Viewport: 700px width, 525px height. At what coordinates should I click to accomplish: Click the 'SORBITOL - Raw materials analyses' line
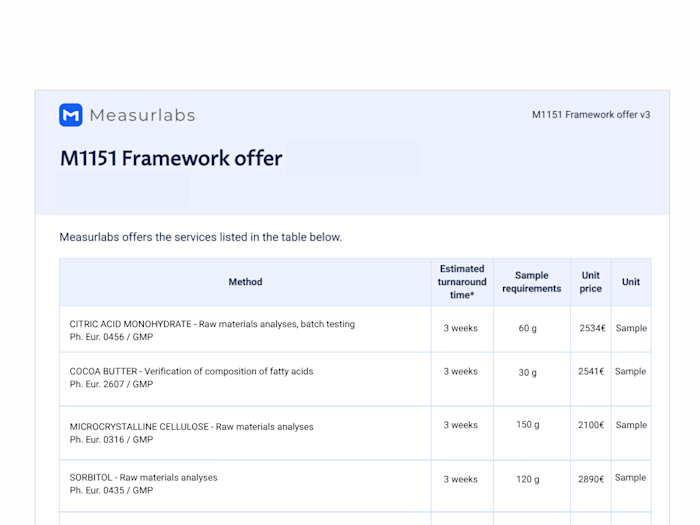(143, 478)
